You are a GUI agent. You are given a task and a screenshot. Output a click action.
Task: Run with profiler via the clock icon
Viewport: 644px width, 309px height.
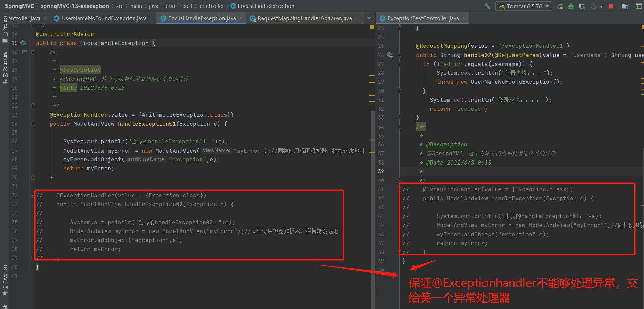[594, 6]
